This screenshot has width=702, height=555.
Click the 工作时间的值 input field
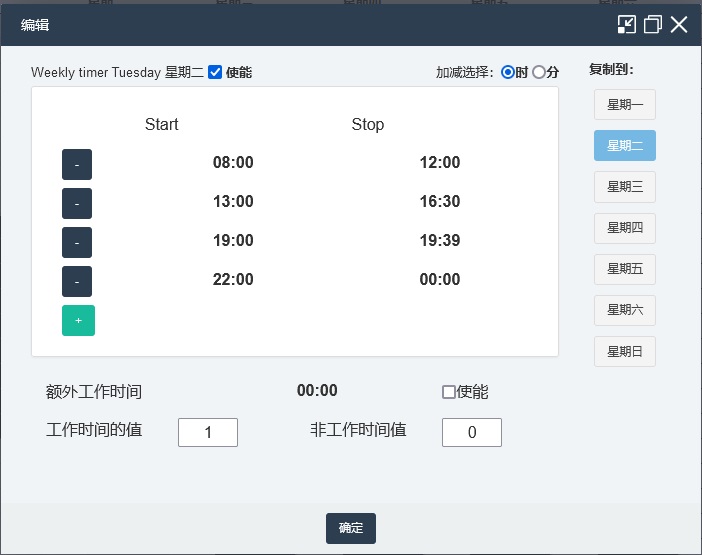click(208, 432)
